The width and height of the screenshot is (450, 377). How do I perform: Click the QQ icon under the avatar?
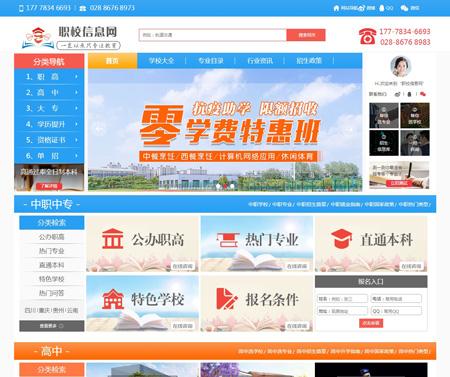pos(410,94)
